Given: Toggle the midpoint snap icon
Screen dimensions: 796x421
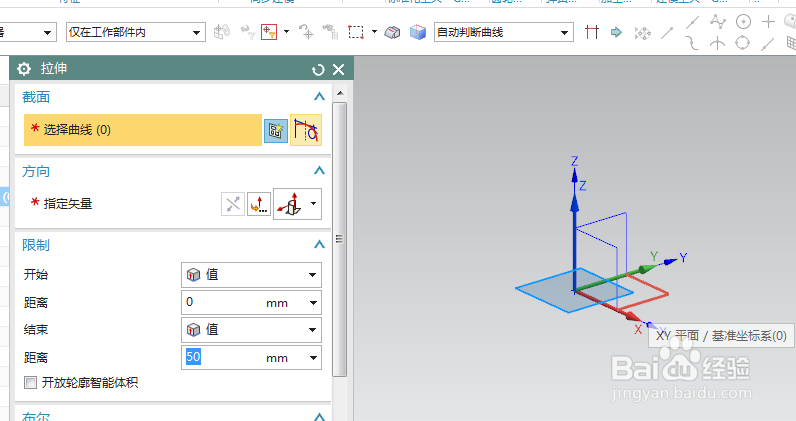Looking at the screenshot, I should tap(692, 22).
